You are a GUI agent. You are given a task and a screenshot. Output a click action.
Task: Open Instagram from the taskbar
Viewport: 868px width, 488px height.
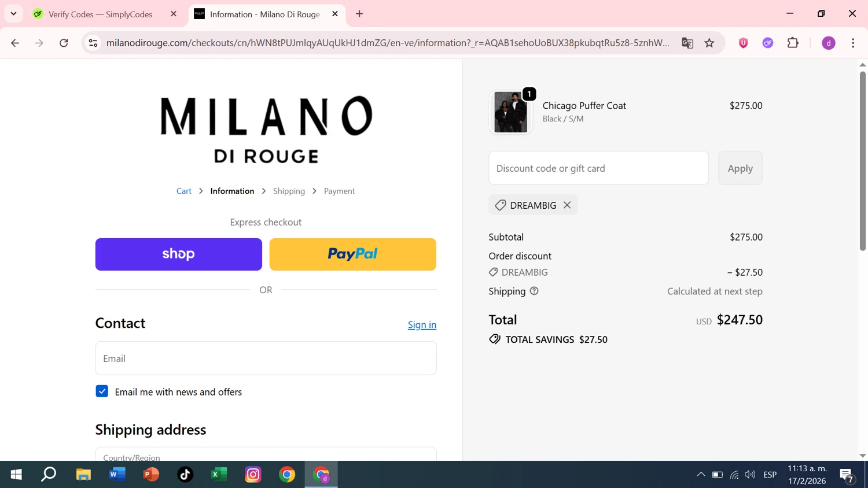(253, 475)
